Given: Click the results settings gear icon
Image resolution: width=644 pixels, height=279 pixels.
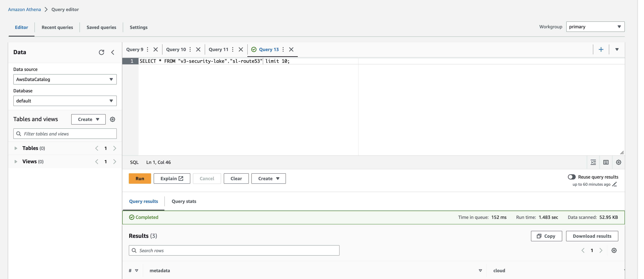Looking at the screenshot, I should pyautogui.click(x=614, y=250).
